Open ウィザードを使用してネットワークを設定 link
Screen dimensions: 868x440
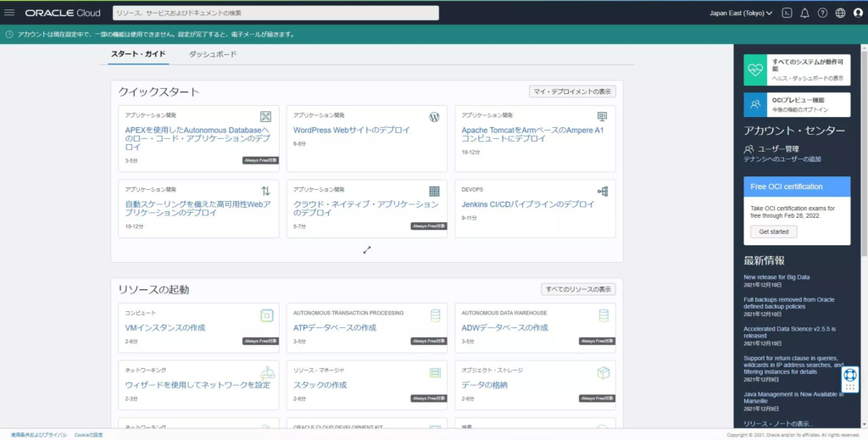click(x=198, y=385)
